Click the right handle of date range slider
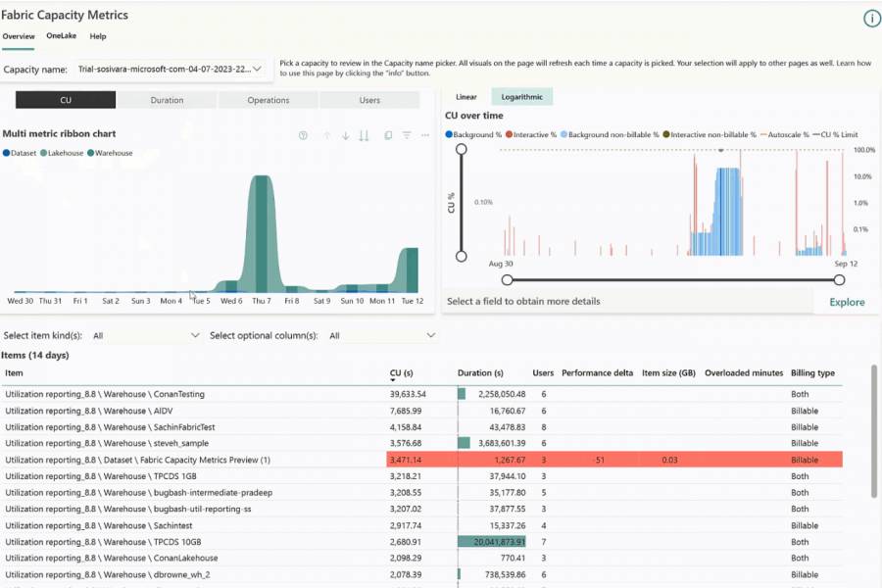The height and width of the screenshot is (588, 882). pos(839,279)
